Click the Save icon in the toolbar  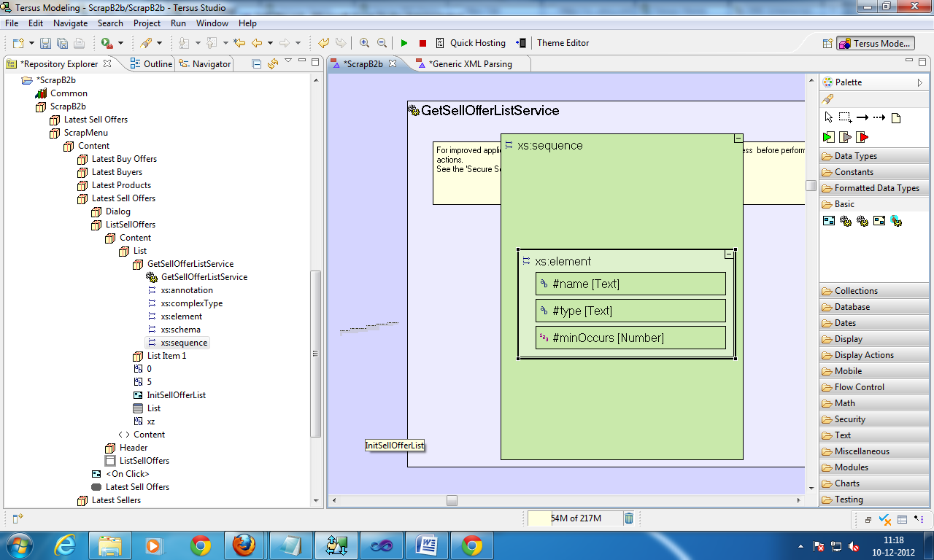coord(45,43)
